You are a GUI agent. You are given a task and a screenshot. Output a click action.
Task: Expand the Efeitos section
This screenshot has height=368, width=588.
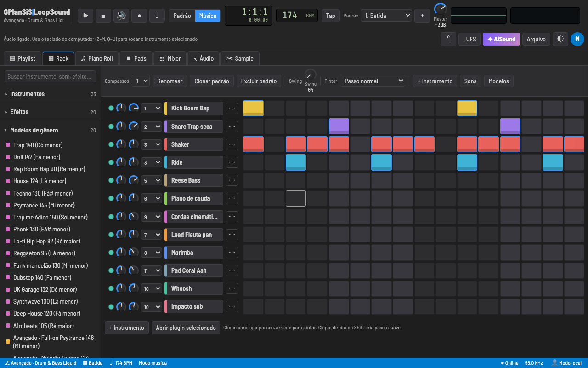[x=51, y=112]
